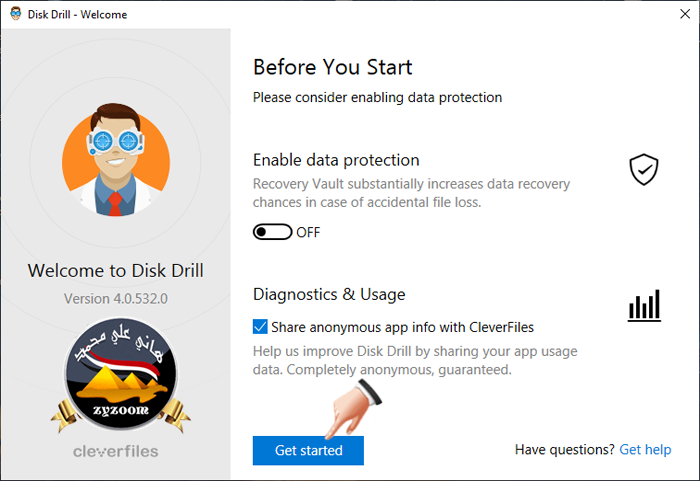Image resolution: width=700 pixels, height=481 pixels.
Task: Click the Disk Drill mascot avatar
Action: tap(116, 160)
